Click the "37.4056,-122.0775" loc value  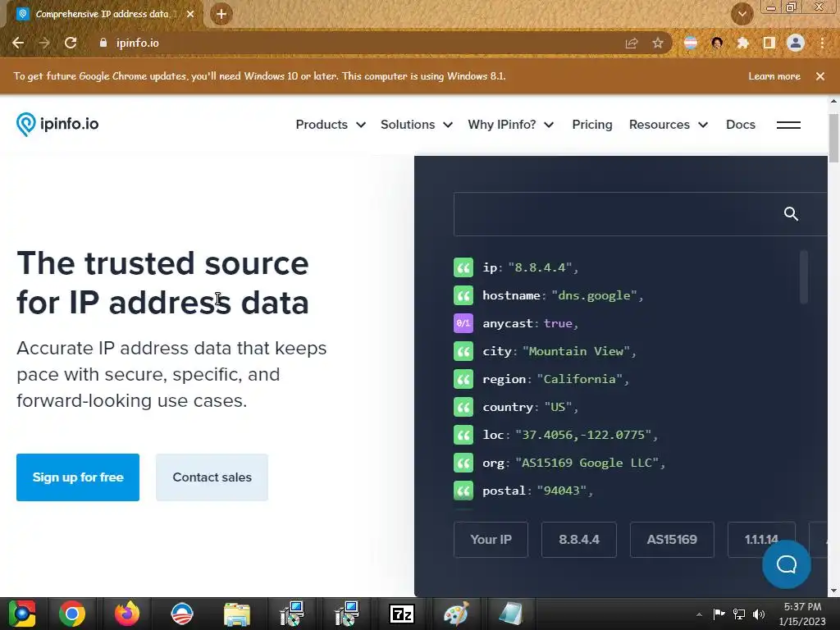point(583,435)
